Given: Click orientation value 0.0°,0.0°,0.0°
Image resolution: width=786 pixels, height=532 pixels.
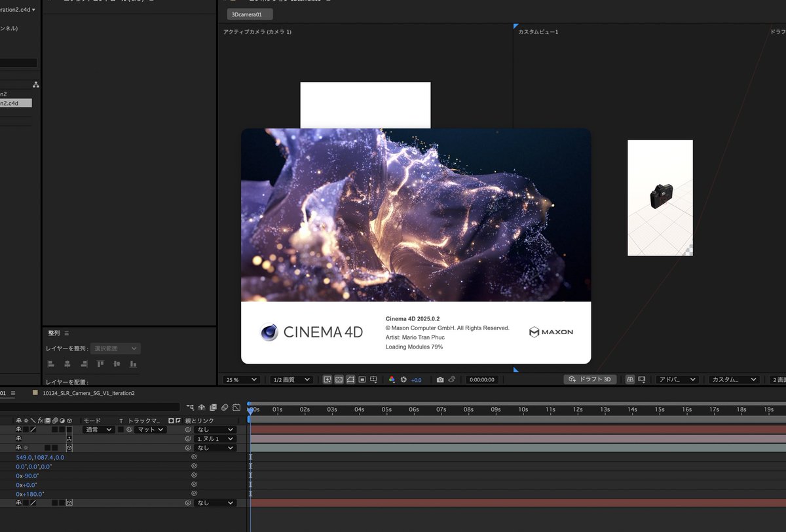Looking at the screenshot, I should coord(34,466).
